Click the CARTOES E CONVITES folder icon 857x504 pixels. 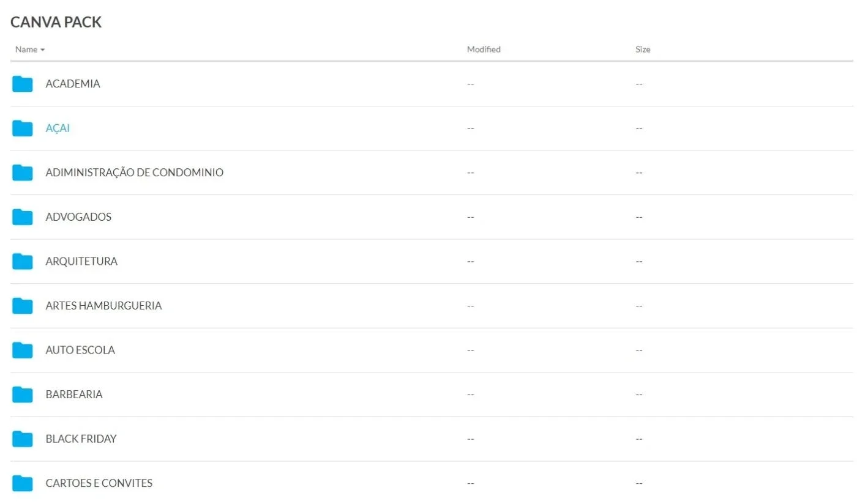(x=23, y=483)
